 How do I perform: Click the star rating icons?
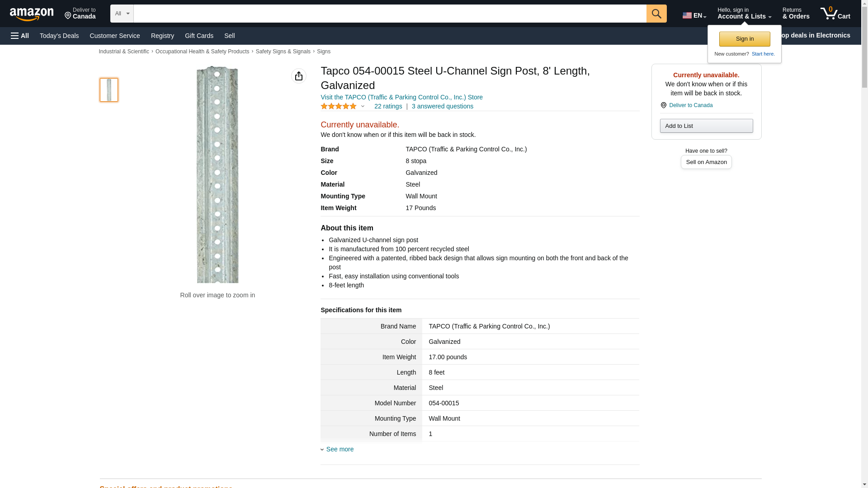[x=339, y=106]
